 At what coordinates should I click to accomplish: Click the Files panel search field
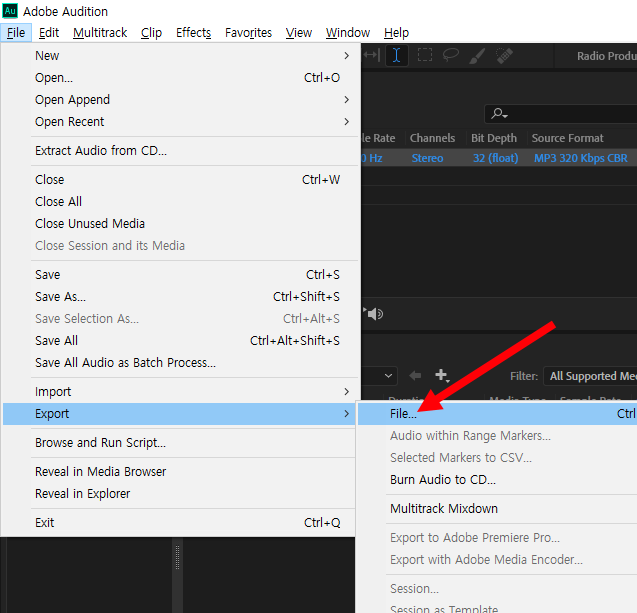click(561, 114)
